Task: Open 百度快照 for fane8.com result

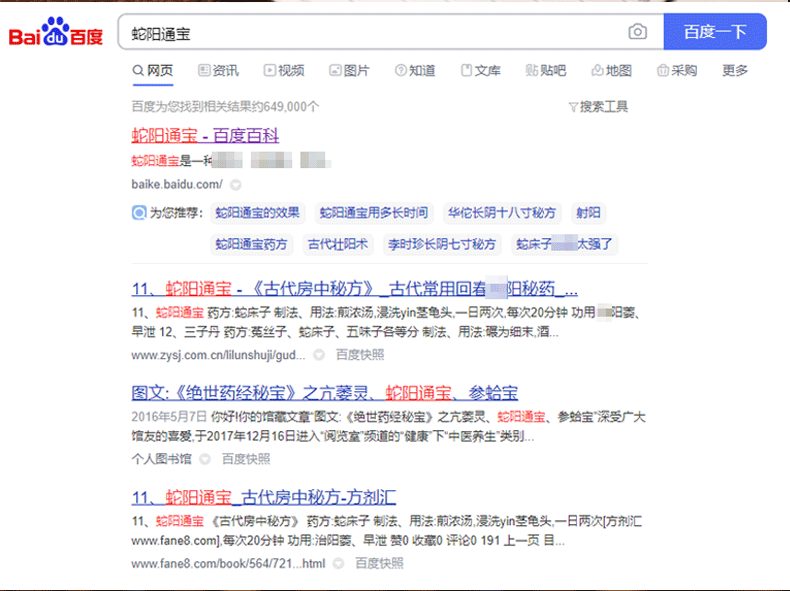Action: [x=379, y=563]
